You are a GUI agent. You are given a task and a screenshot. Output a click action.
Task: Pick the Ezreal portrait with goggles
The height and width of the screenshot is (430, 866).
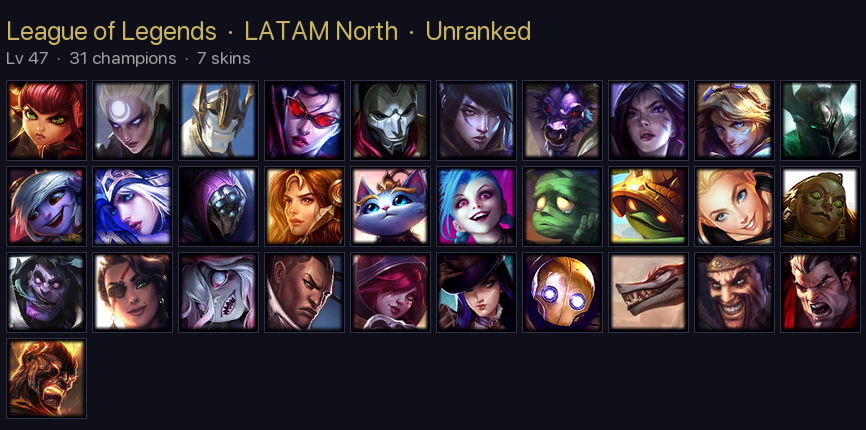[x=735, y=120]
